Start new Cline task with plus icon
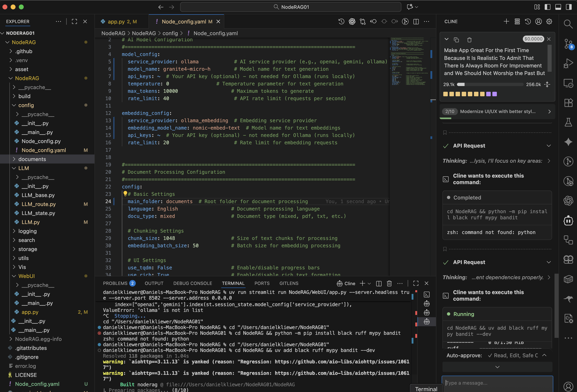Viewport: 577px width, 392px height. pyautogui.click(x=506, y=22)
